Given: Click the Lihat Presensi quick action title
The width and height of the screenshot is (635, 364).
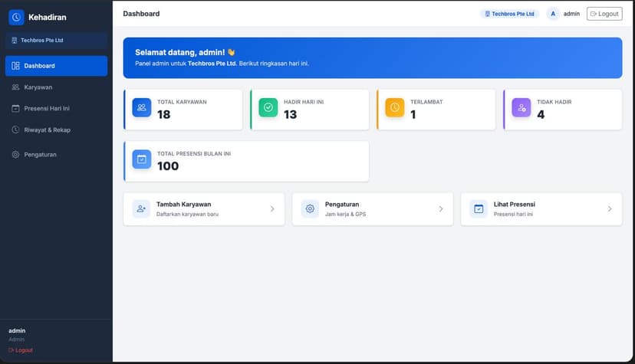Looking at the screenshot, I should pyautogui.click(x=515, y=205).
